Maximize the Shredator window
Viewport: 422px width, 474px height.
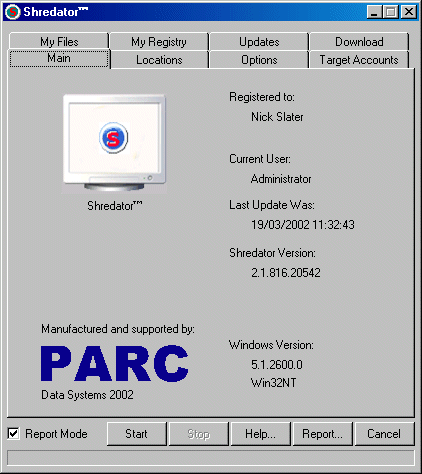point(391,12)
